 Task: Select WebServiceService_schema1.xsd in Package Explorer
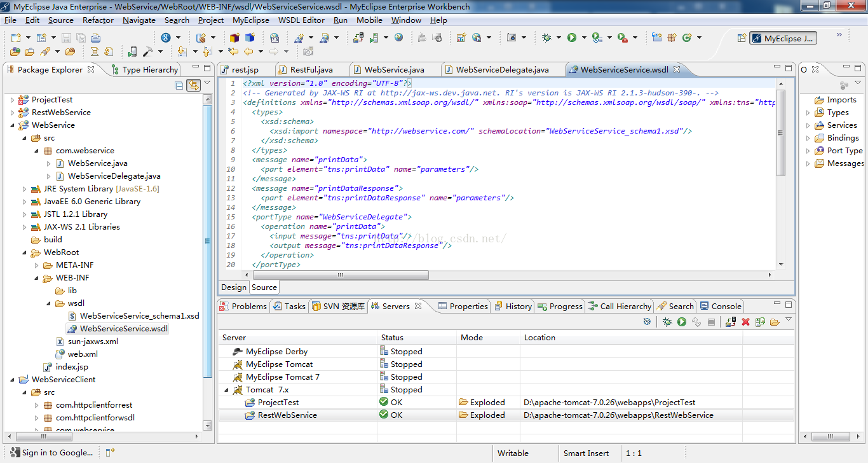[x=133, y=316]
